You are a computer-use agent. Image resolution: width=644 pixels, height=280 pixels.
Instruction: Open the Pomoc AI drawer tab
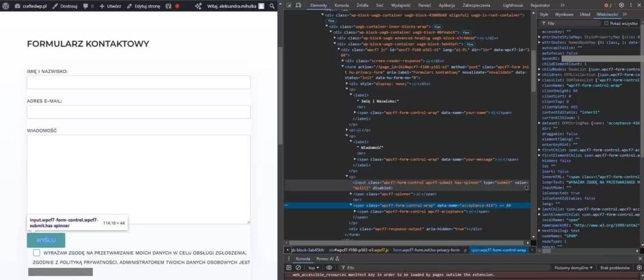[327, 259]
